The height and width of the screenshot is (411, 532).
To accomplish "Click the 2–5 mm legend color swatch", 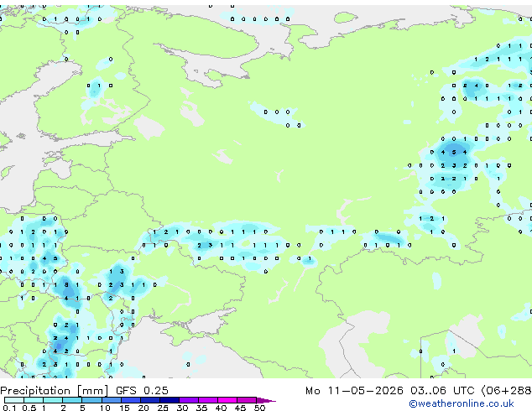I will 72,400.
